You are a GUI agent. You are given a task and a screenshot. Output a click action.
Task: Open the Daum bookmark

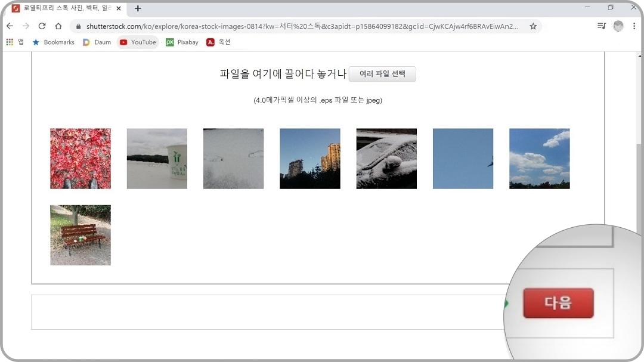click(x=97, y=42)
